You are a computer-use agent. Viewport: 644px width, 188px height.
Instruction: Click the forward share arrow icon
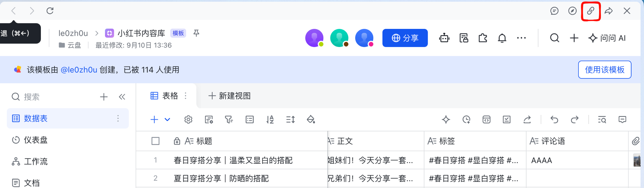coord(609,11)
